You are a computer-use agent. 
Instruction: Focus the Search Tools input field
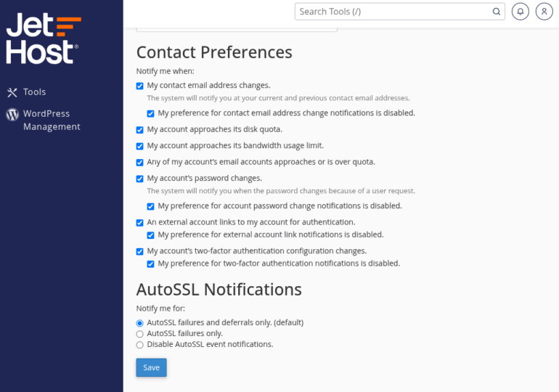(x=392, y=12)
